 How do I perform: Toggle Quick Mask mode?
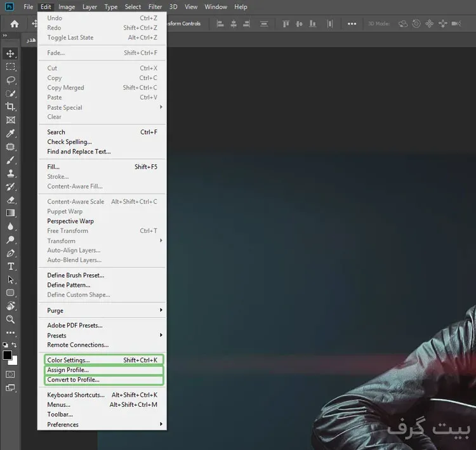point(10,374)
